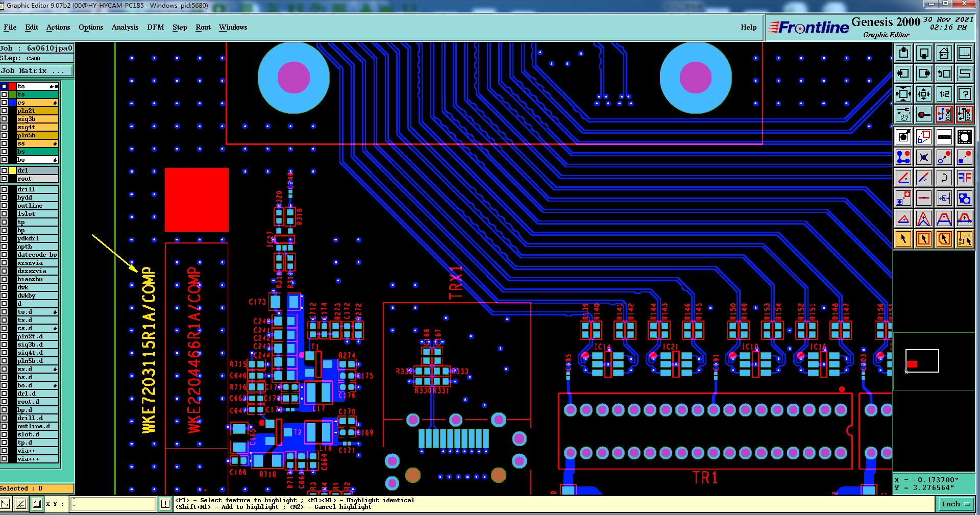Click the zoom-to-fit extents icon
This screenshot has width=980, height=515.
point(903,94)
